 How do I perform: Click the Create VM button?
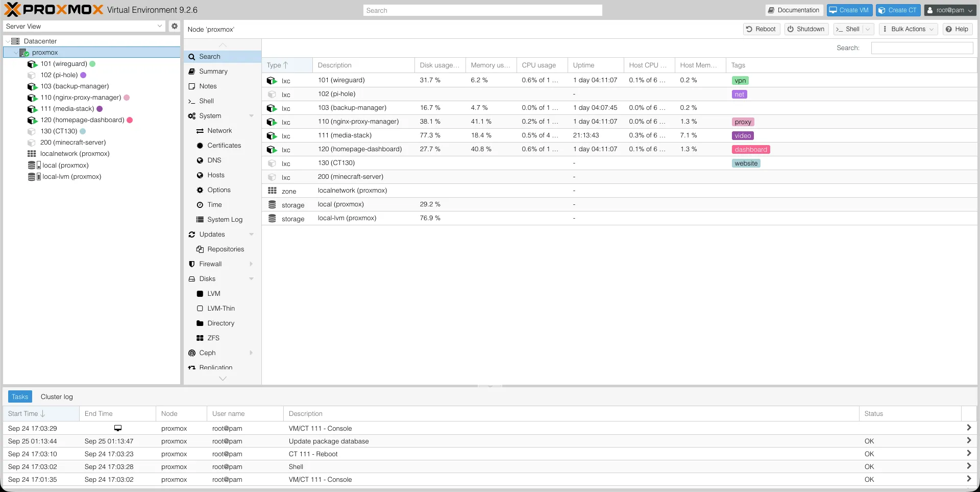coord(849,10)
